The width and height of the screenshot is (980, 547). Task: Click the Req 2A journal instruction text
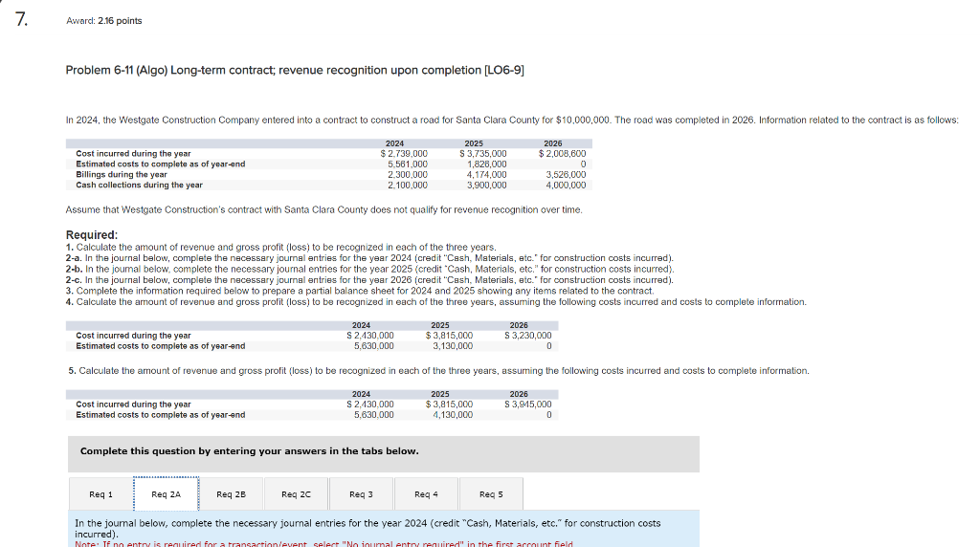coord(367,529)
